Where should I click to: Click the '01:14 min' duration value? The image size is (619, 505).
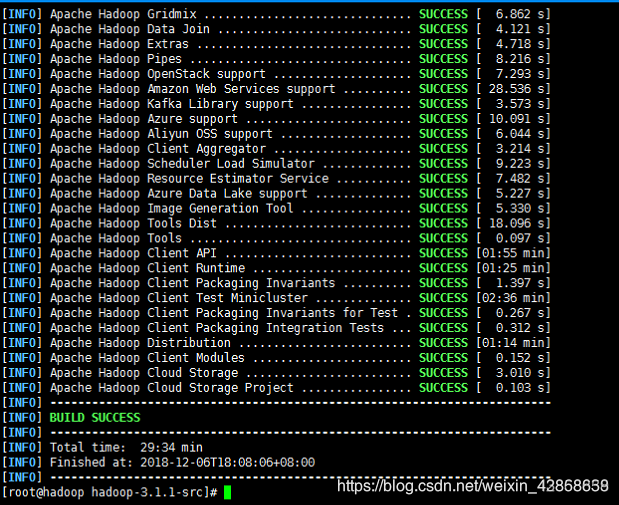(x=513, y=344)
